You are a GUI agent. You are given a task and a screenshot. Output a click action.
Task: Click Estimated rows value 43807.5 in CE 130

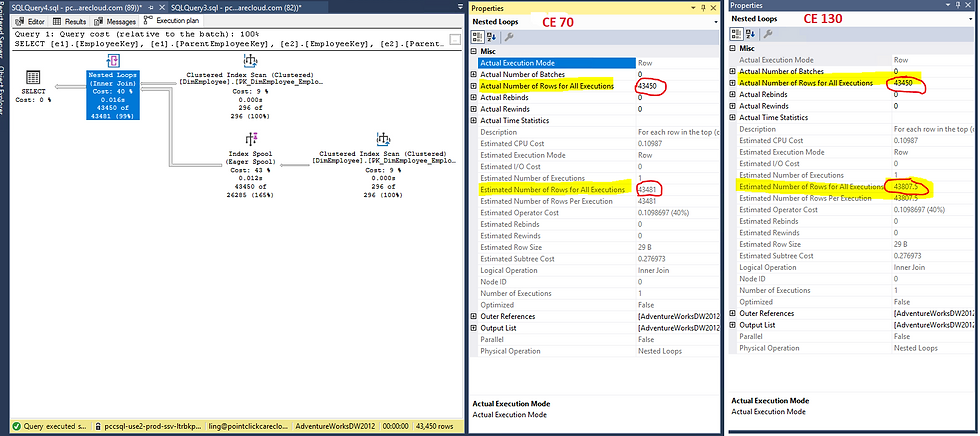click(x=907, y=187)
